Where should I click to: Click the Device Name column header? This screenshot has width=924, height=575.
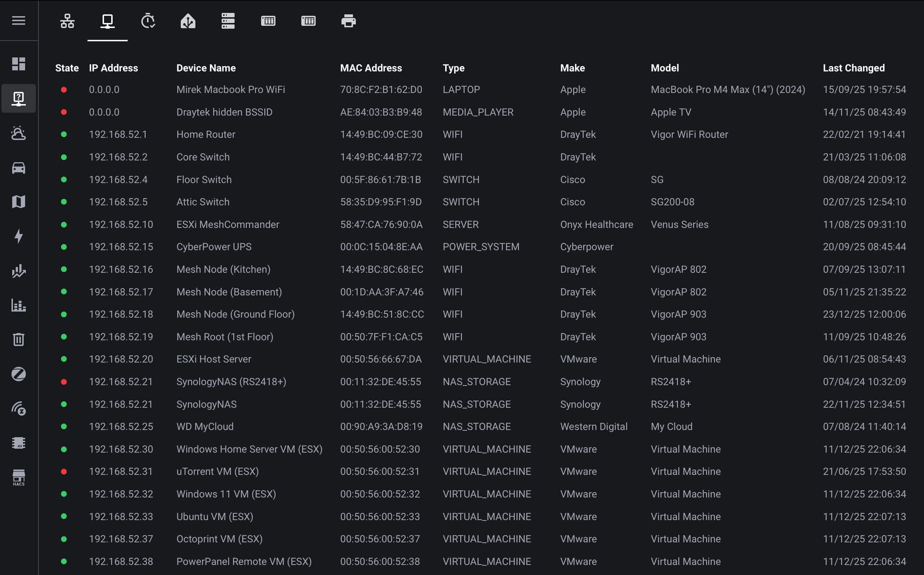[x=206, y=68]
